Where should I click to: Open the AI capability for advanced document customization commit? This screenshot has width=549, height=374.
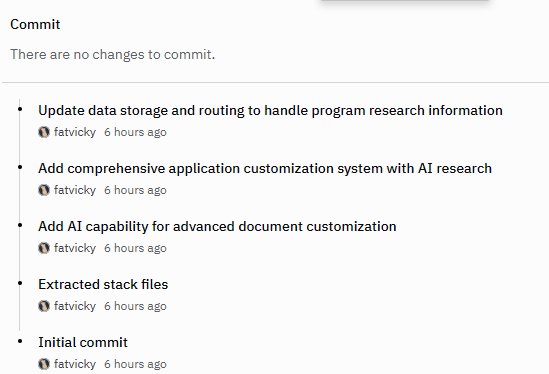coord(217,226)
